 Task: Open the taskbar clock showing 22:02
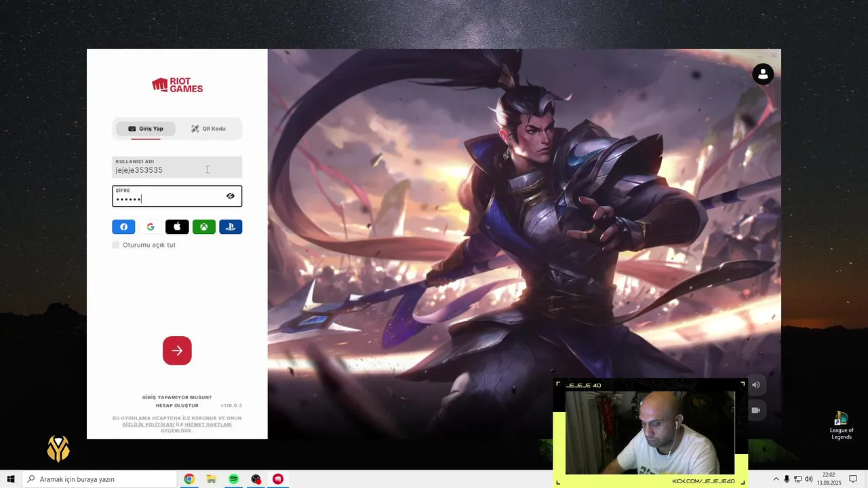click(828, 479)
